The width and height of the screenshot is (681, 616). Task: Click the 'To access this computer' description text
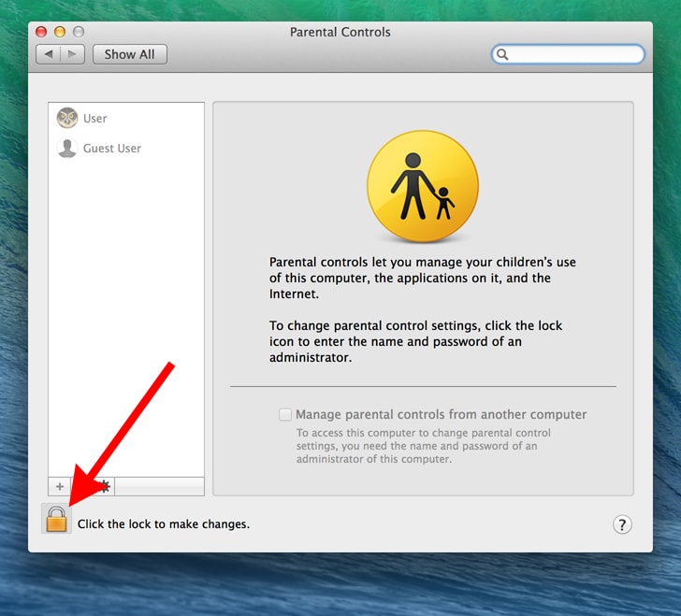[x=424, y=446]
